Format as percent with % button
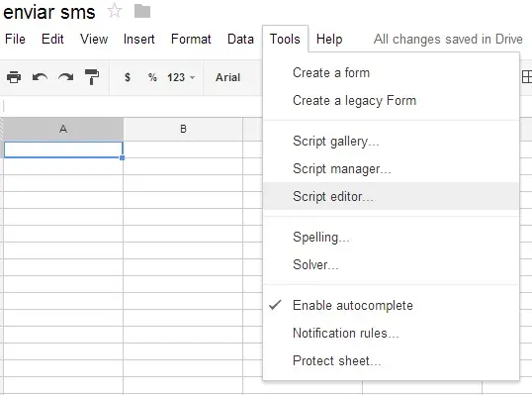The height and width of the screenshot is (395, 532). [x=152, y=77]
